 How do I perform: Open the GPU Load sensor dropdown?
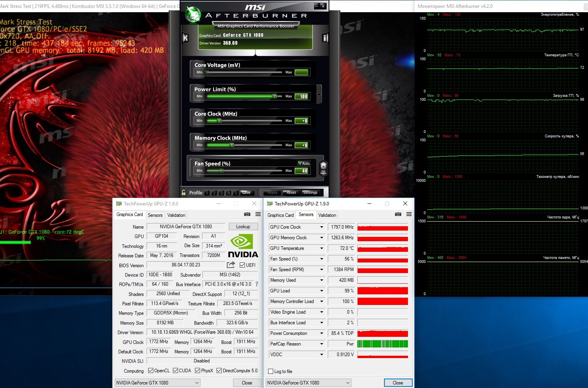click(322, 291)
